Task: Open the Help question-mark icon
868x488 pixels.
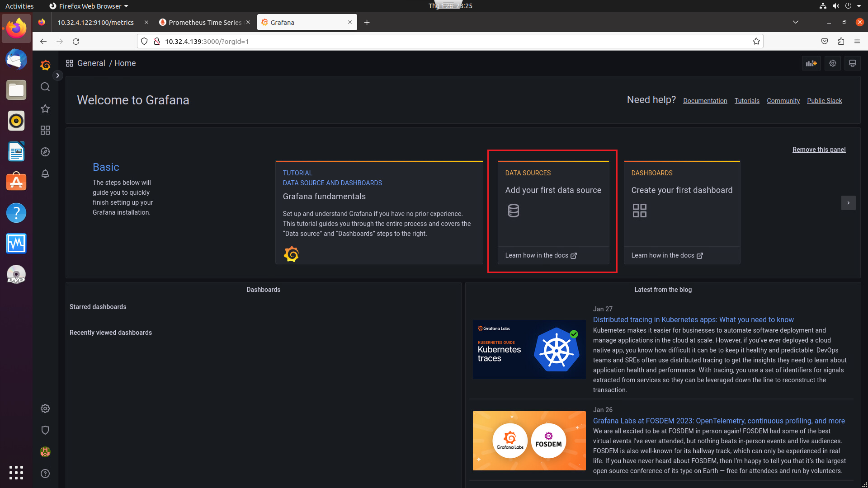Action: pos(45,473)
